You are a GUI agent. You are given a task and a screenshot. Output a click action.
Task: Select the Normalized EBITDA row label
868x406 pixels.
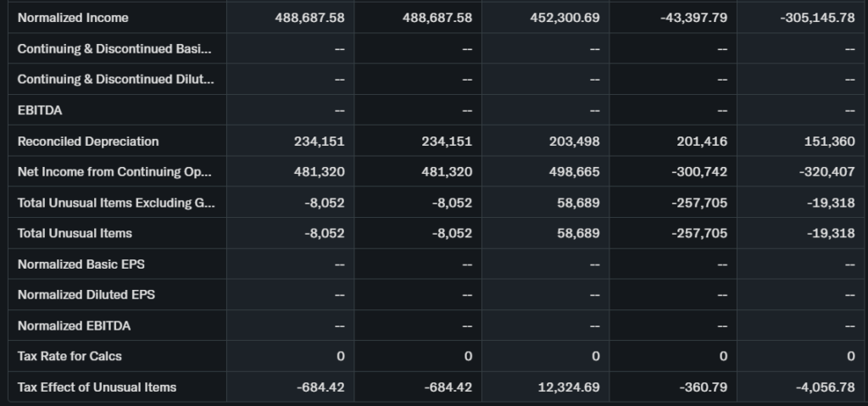click(x=75, y=326)
